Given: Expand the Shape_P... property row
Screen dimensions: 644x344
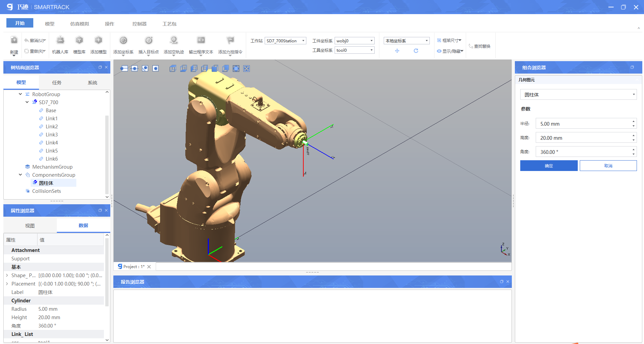Looking at the screenshot, I should pyautogui.click(x=7, y=275).
